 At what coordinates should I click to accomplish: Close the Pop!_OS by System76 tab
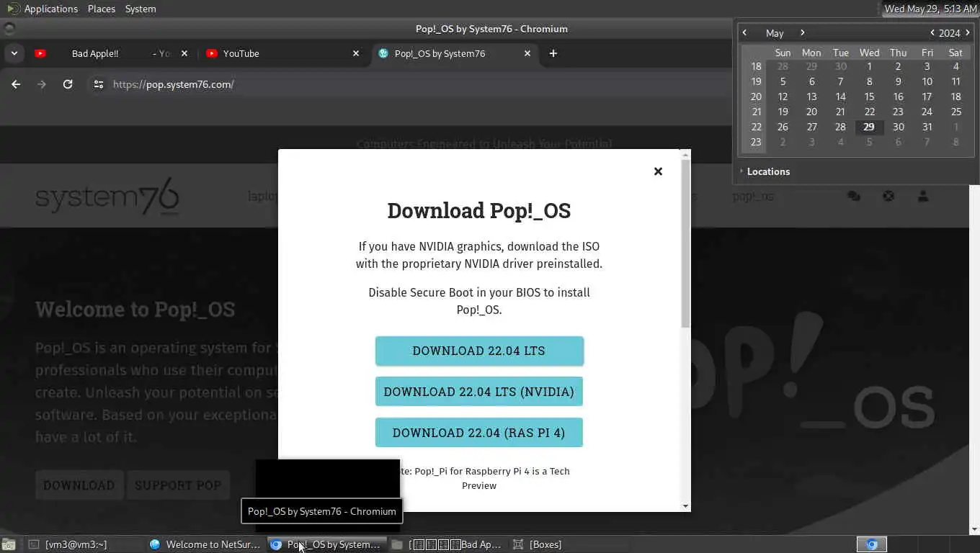527,53
